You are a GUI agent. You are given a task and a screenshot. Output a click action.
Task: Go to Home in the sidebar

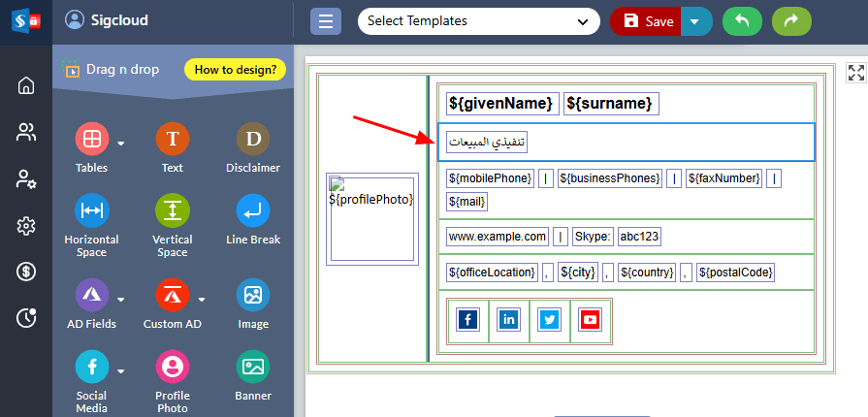pyautogui.click(x=26, y=85)
